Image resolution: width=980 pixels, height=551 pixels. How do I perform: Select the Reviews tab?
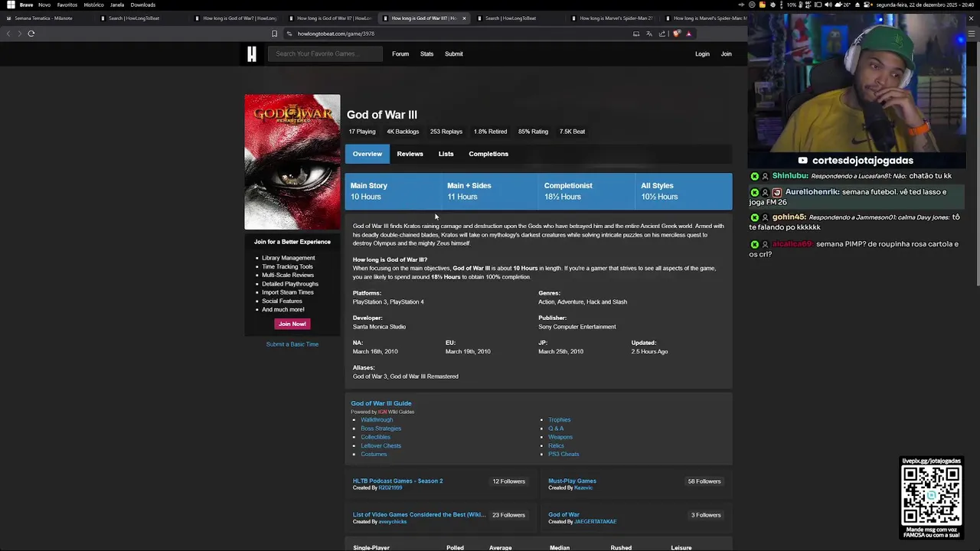[410, 154]
